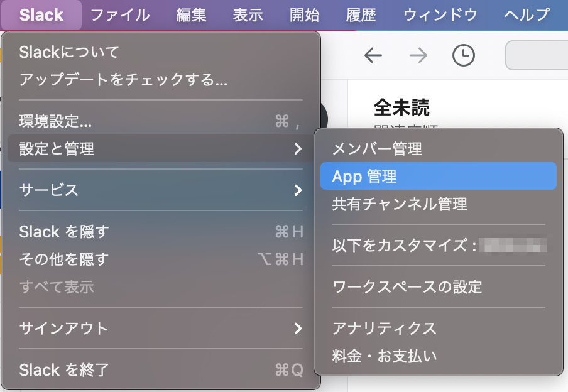Viewport: 568px width, 392px height.
Task: Choose 以下をカスタマイズ option
Action: point(439,245)
